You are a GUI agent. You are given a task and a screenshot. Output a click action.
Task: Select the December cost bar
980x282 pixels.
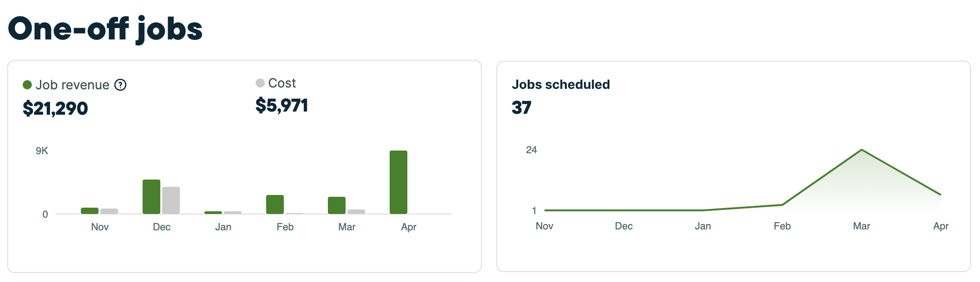click(171, 199)
